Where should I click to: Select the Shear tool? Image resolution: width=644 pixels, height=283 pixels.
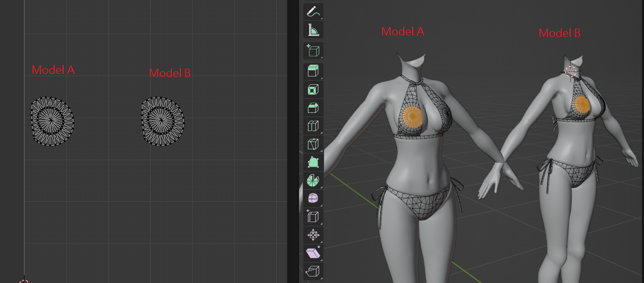(313, 253)
